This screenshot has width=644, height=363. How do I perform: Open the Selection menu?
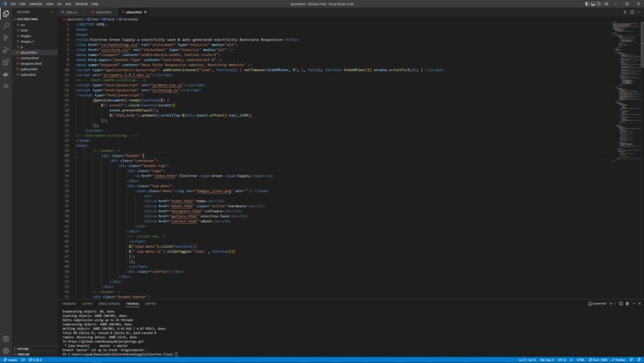click(36, 4)
